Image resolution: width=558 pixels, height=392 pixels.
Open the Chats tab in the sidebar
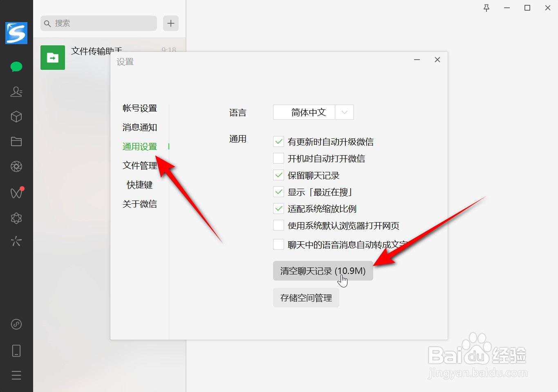pos(16,67)
